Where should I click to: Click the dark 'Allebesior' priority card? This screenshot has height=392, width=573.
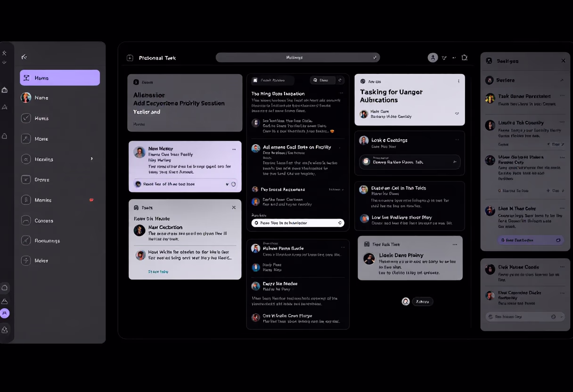click(185, 102)
